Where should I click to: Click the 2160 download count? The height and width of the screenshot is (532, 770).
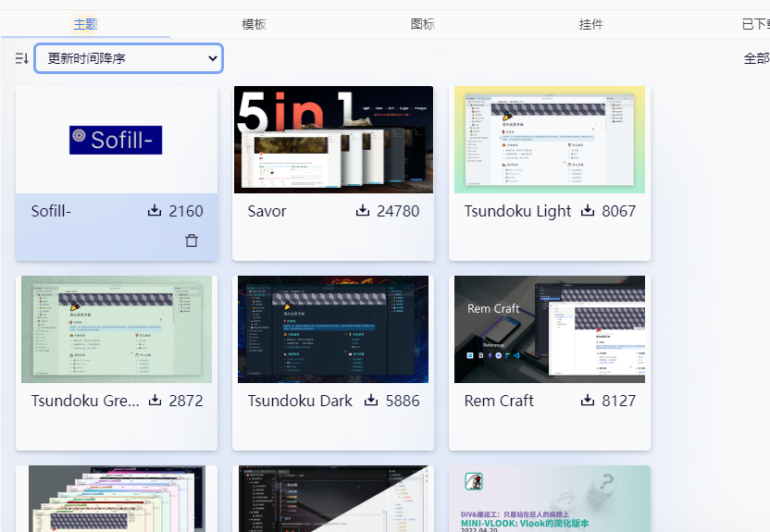(x=186, y=211)
